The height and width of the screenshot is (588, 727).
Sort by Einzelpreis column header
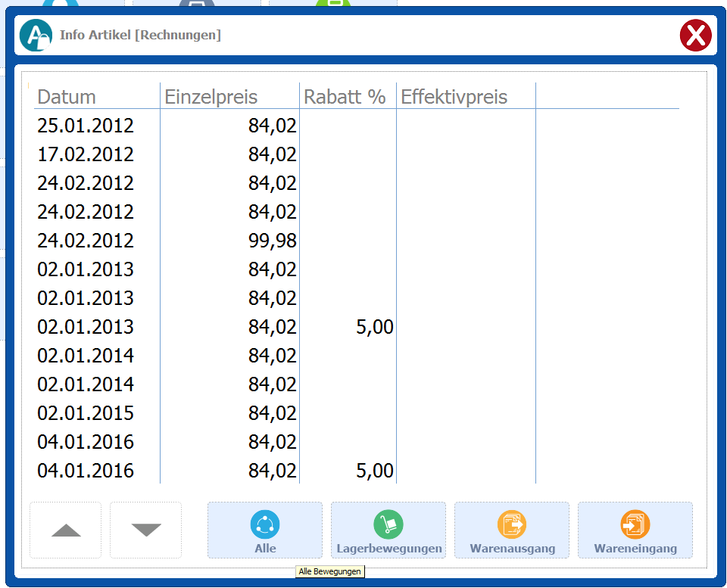coord(211,97)
